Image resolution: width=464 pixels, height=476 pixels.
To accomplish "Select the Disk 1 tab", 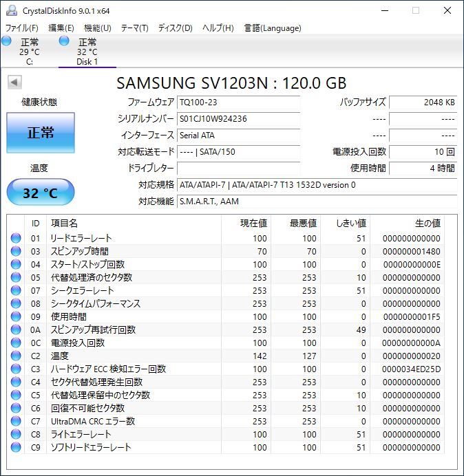I will 87,52.
